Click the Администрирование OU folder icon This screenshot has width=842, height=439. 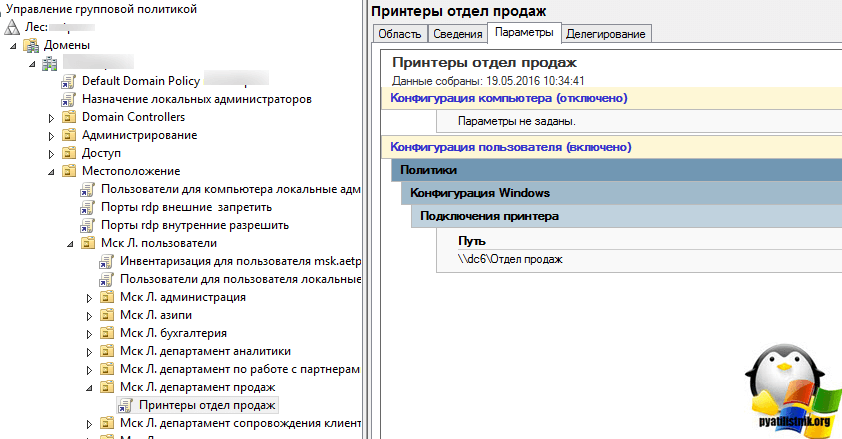coord(69,135)
